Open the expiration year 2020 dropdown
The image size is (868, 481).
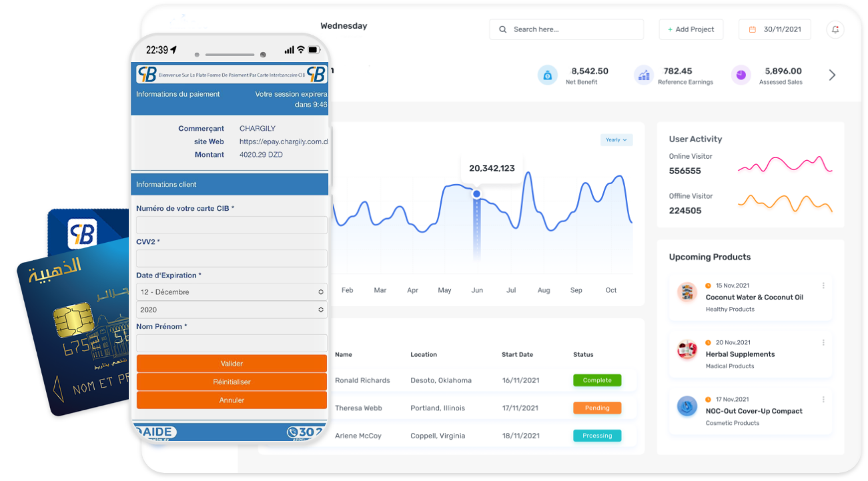[x=232, y=310]
